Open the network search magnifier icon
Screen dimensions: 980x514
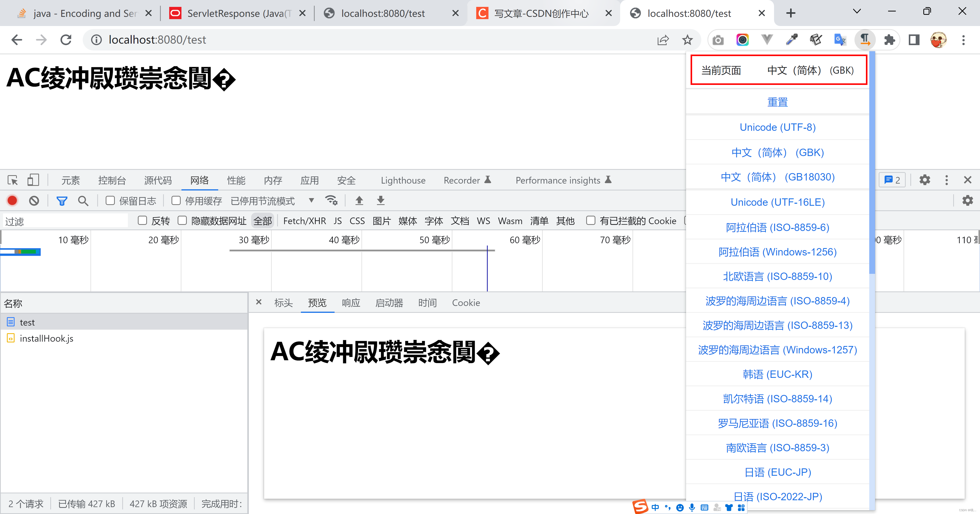[83, 200]
